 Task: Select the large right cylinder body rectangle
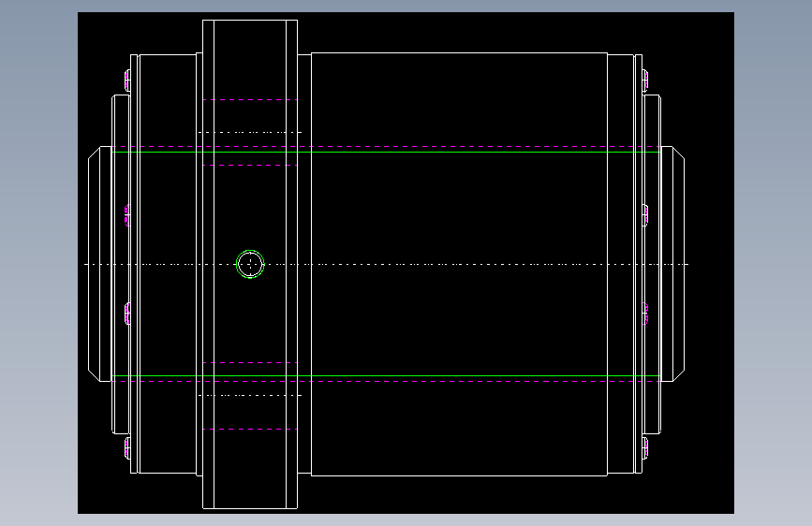459,264
